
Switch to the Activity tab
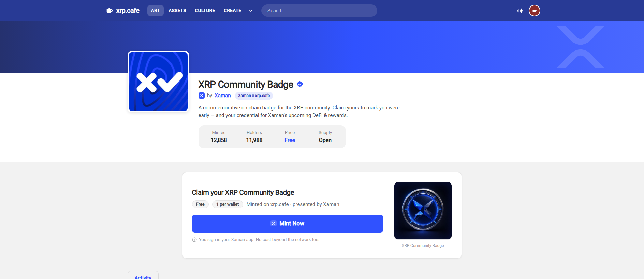[x=143, y=276]
